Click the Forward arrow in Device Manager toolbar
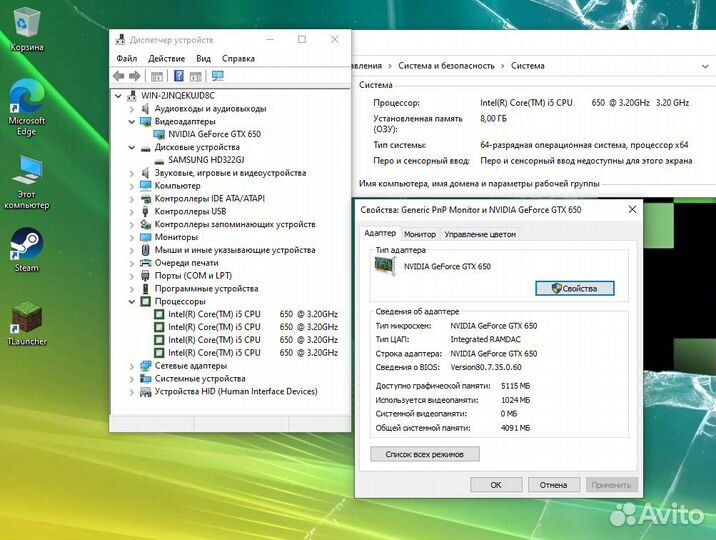Image resolution: width=716 pixels, height=540 pixels. [x=134, y=76]
